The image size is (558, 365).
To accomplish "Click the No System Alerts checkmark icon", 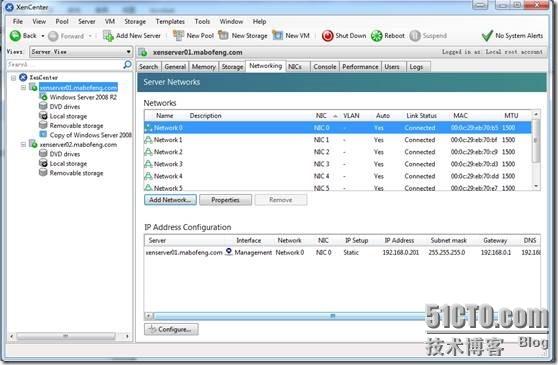I will 487,35.
